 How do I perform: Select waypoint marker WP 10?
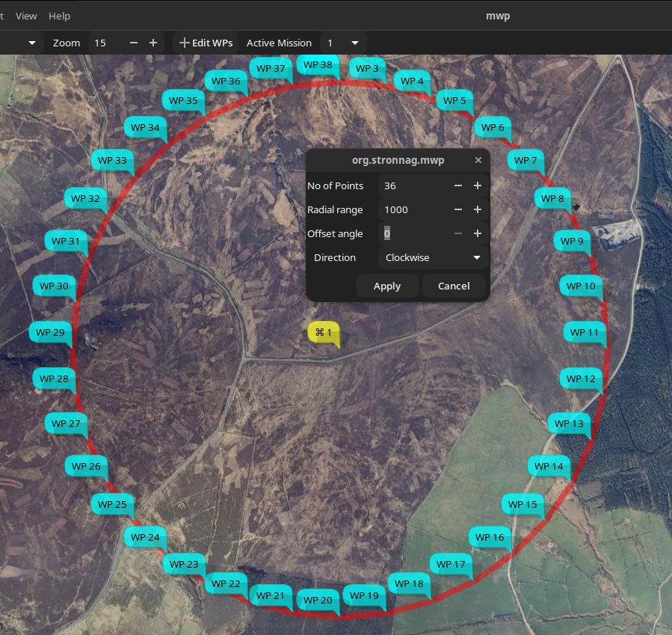click(581, 286)
